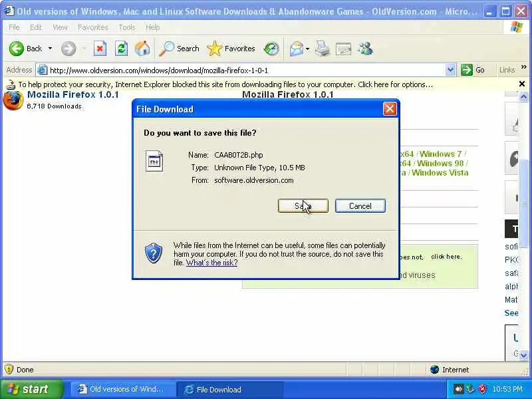Stop page loading with red X icon
Viewport: 532px width, 399px height.
100,49
